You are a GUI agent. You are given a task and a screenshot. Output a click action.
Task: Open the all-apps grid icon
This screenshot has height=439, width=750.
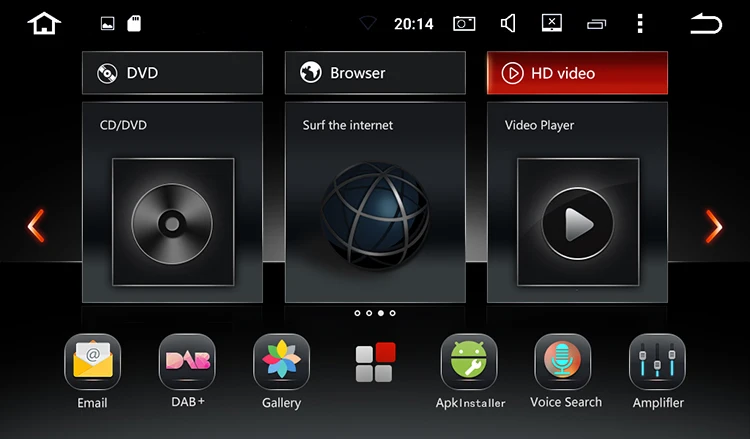point(375,362)
